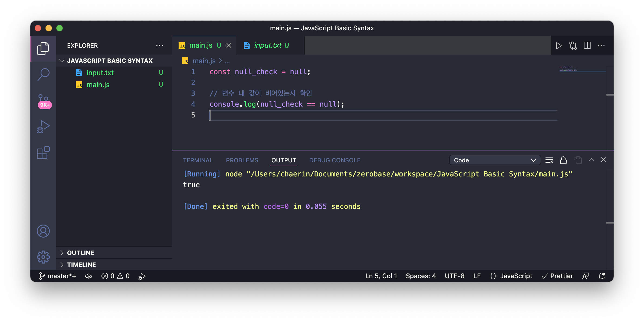The height and width of the screenshot is (322, 644).
Task: Toggle the output scroll lock
Action: tap(563, 160)
